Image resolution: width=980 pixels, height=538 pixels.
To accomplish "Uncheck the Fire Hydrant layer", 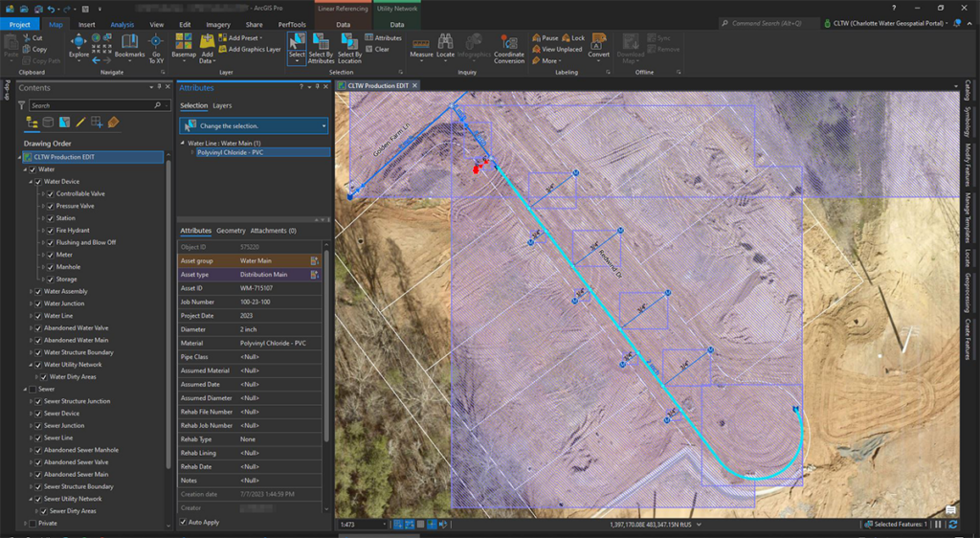I will pos(50,230).
